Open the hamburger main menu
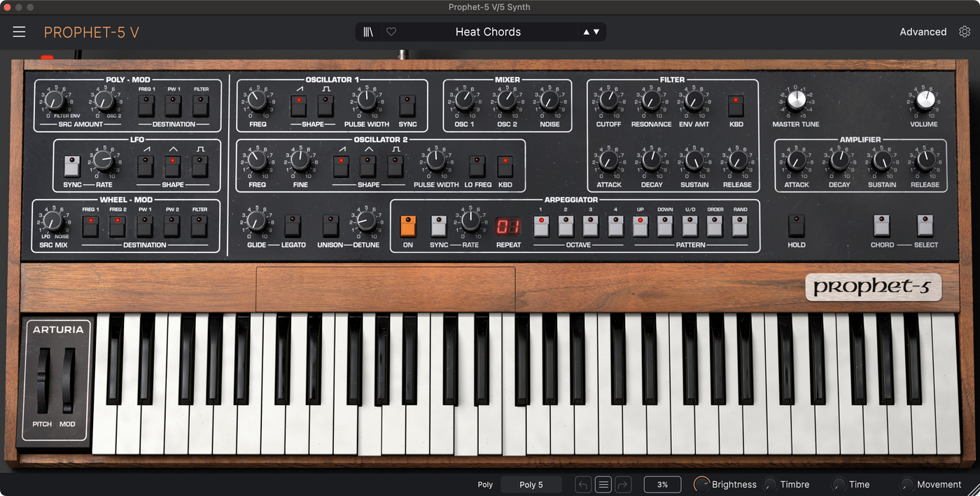This screenshot has width=980, height=496. click(19, 32)
